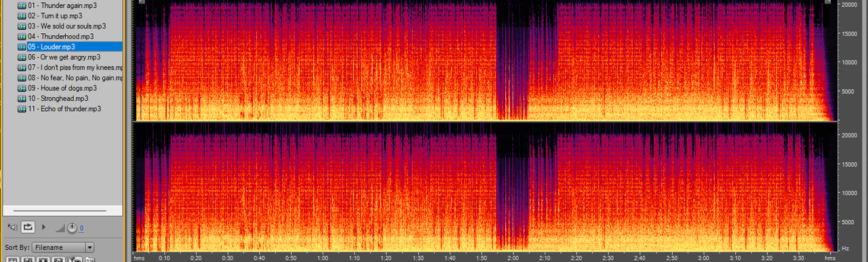Select the waveform icon beside 06 - Or we get angry.mp3
The width and height of the screenshot is (868, 262).
point(21,57)
